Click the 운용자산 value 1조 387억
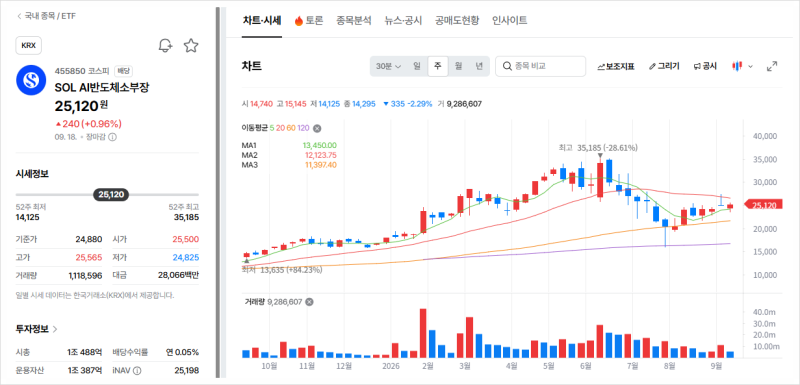Image resolution: width=800 pixels, height=385 pixels. [x=85, y=371]
